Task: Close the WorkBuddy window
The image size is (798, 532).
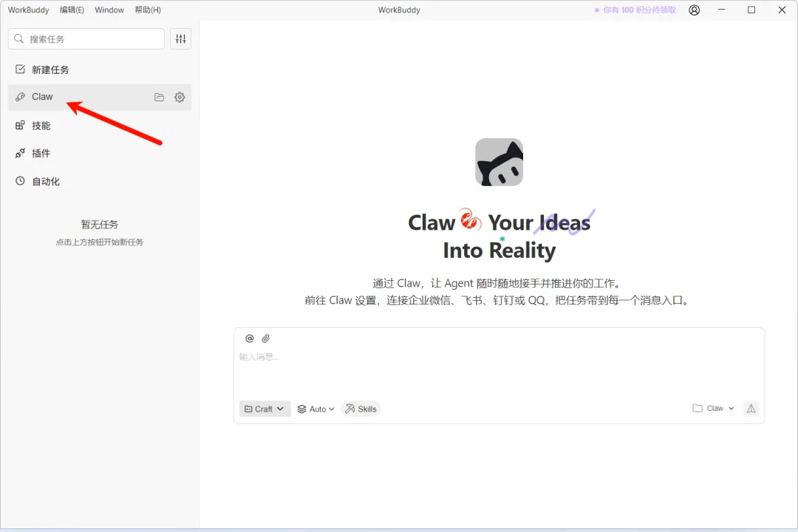Action: [x=782, y=10]
